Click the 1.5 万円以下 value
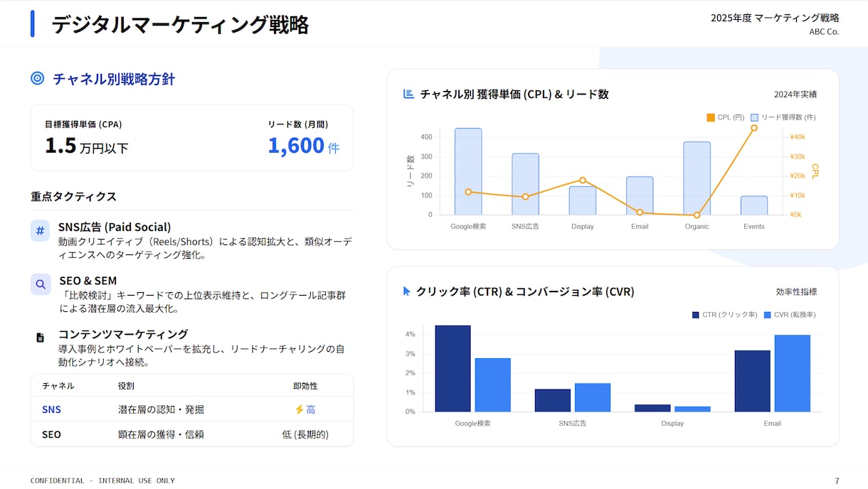868x489 pixels. (87, 146)
